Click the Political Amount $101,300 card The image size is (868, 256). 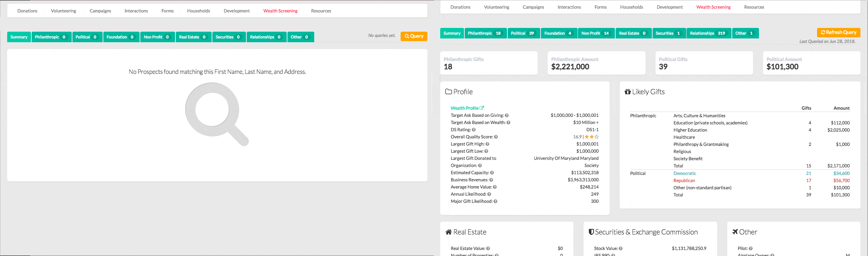pyautogui.click(x=812, y=63)
